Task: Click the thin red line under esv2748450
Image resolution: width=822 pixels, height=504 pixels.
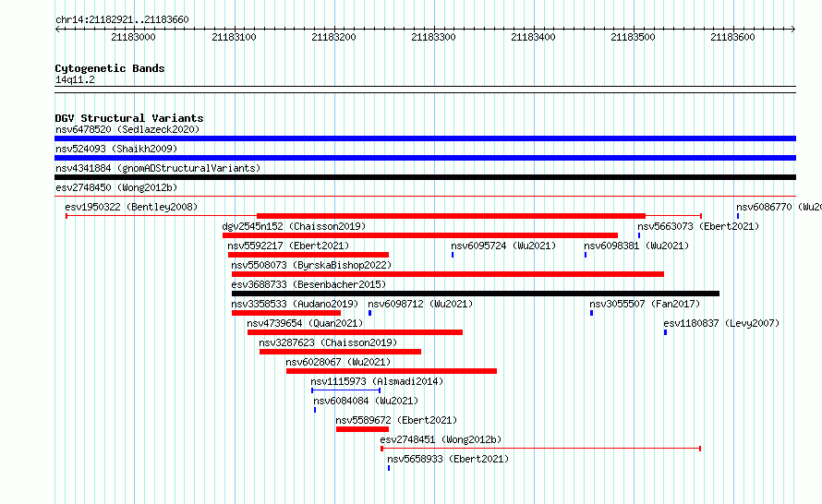Action: [x=425, y=197]
